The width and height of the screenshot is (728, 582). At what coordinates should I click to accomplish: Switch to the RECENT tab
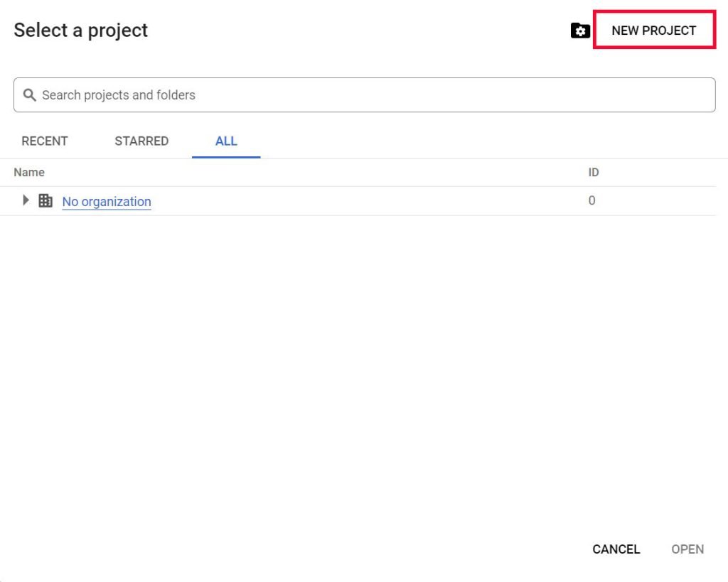click(x=44, y=141)
